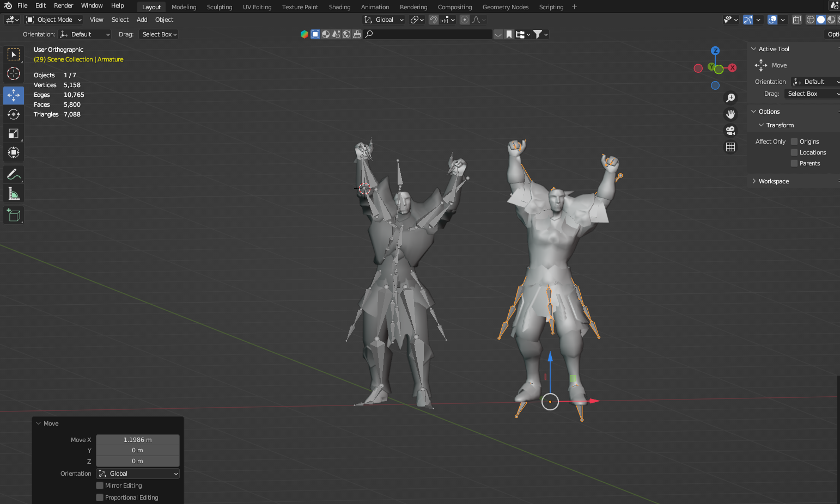The image size is (840, 504).
Task: Activate the Annotate pencil tool
Action: (14, 174)
